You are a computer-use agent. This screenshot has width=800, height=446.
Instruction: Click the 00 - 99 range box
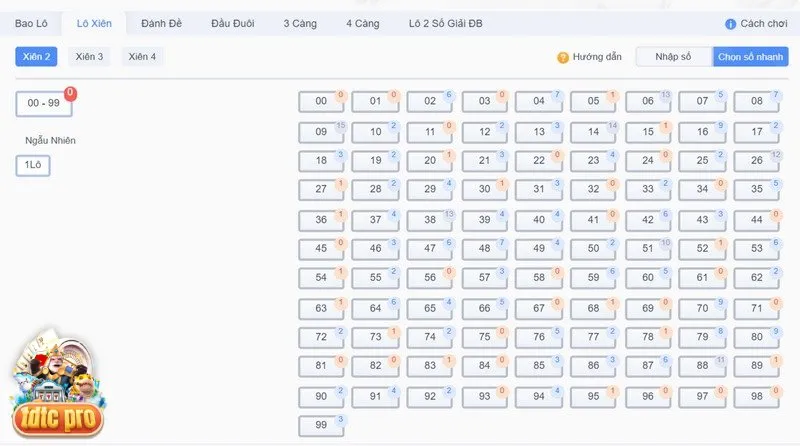(44, 104)
